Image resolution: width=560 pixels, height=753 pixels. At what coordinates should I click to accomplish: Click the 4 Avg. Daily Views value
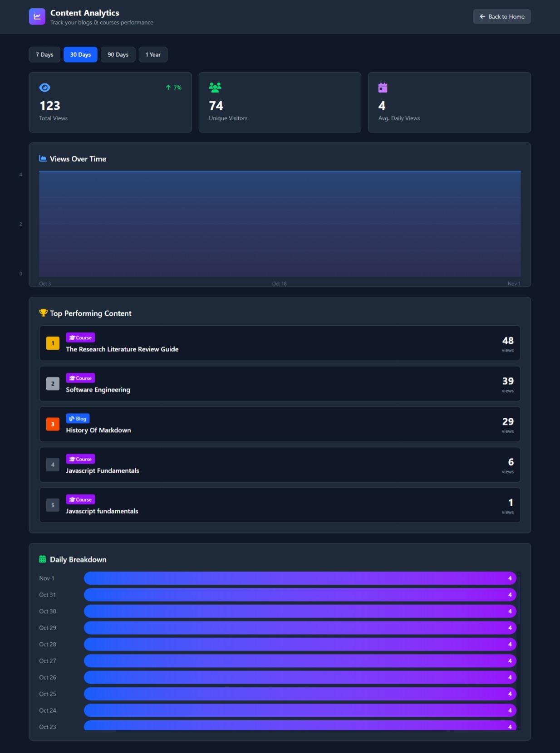(382, 106)
